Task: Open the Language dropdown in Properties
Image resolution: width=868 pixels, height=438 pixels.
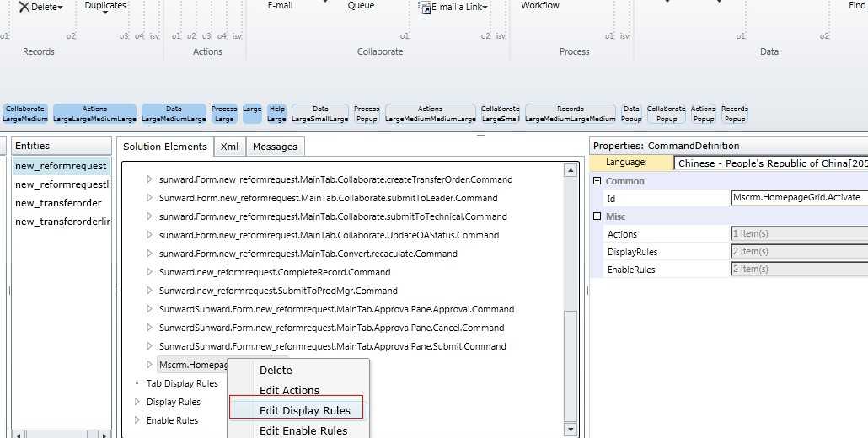Action: 771,163
